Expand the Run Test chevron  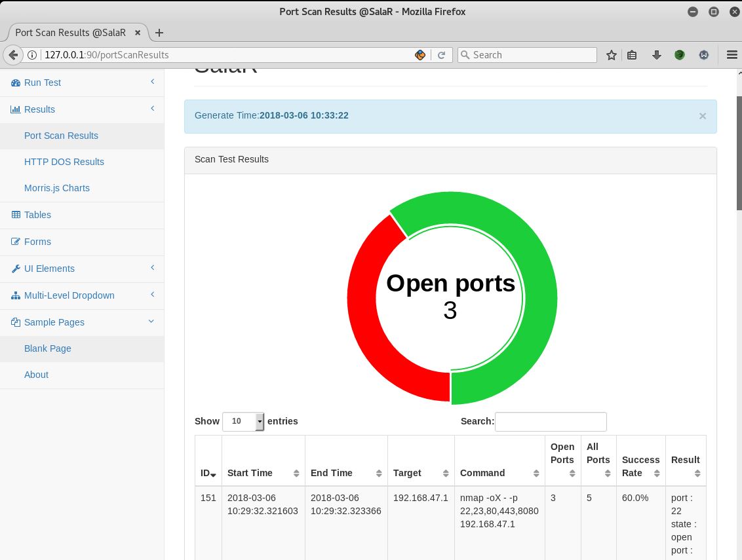tap(152, 82)
